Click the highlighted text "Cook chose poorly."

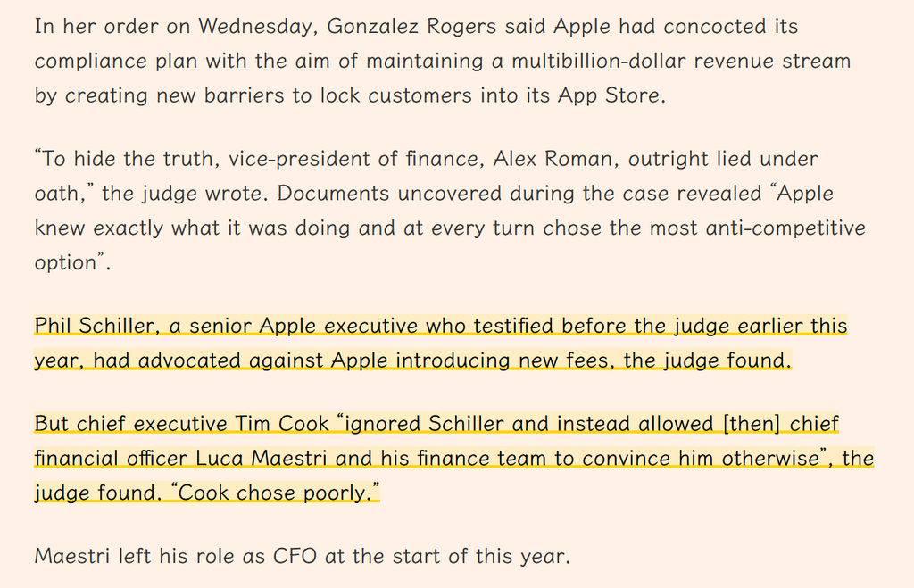pos(275,493)
